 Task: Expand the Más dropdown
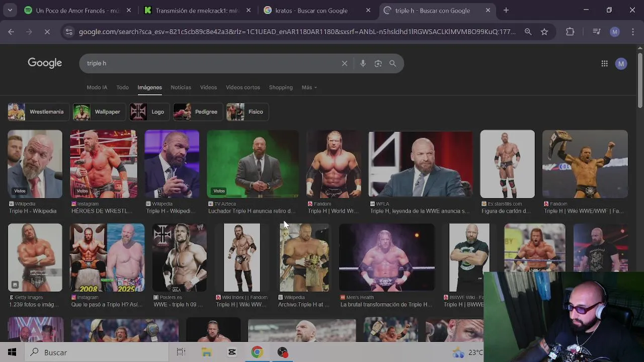pyautogui.click(x=309, y=87)
